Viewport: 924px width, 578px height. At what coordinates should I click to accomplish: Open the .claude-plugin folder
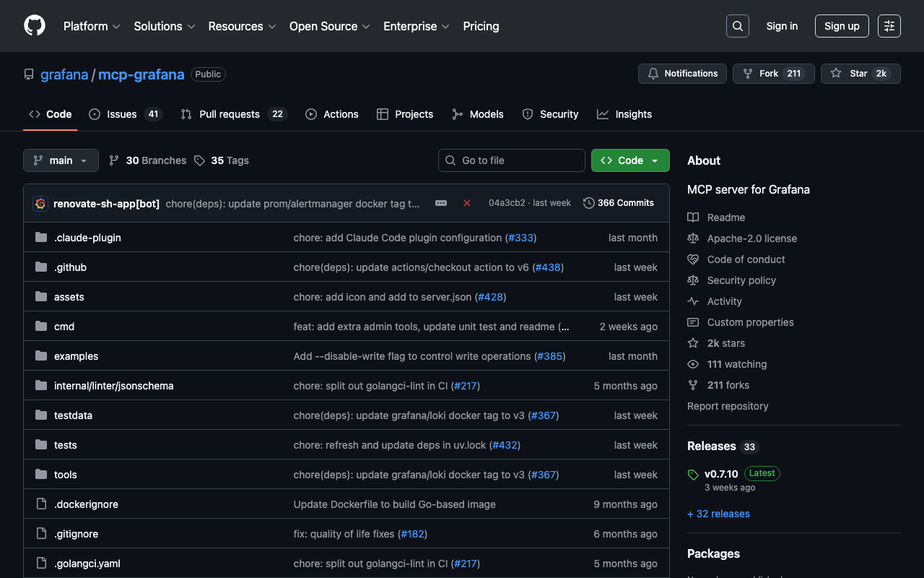87,238
